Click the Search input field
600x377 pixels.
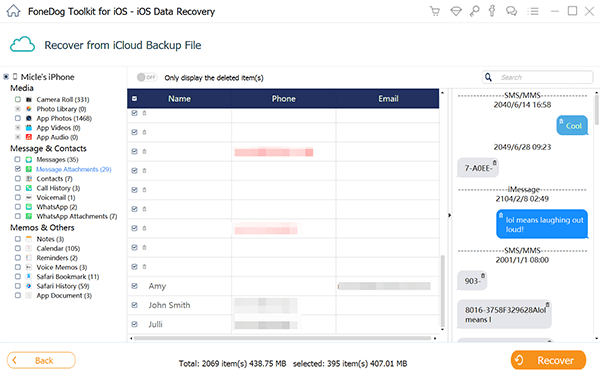coord(538,77)
